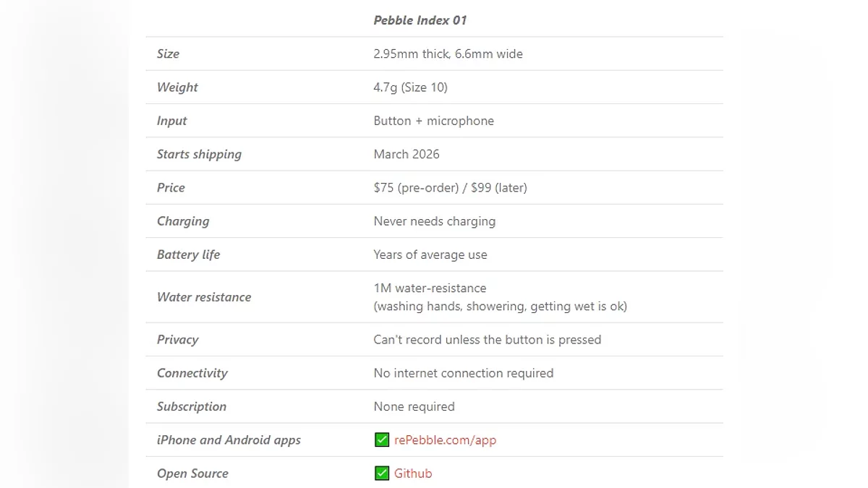The height and width of the screenshot is (488, 868).
Task: Click the Price row label
Action: 171,188
